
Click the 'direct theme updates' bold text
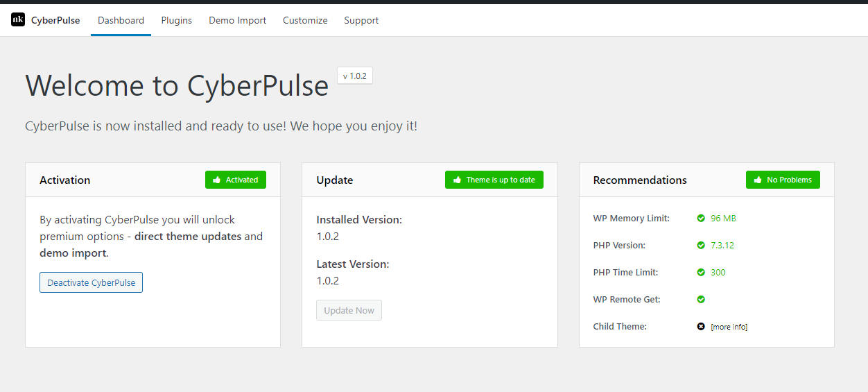tap(188, 237)
